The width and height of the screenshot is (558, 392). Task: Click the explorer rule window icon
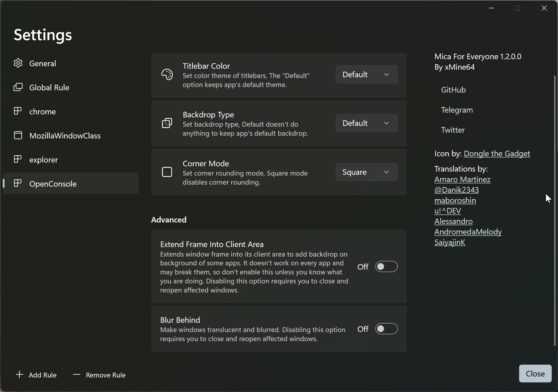coord(18,159)
